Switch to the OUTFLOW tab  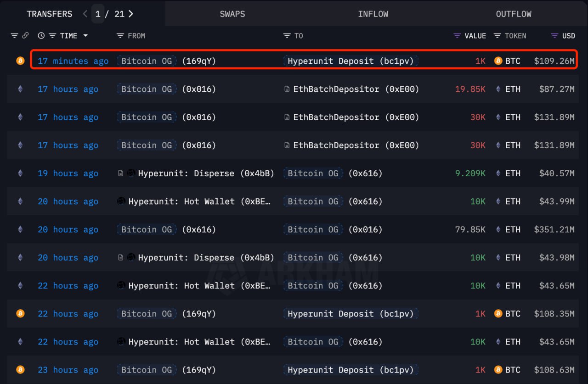click(x=514, y=14)
